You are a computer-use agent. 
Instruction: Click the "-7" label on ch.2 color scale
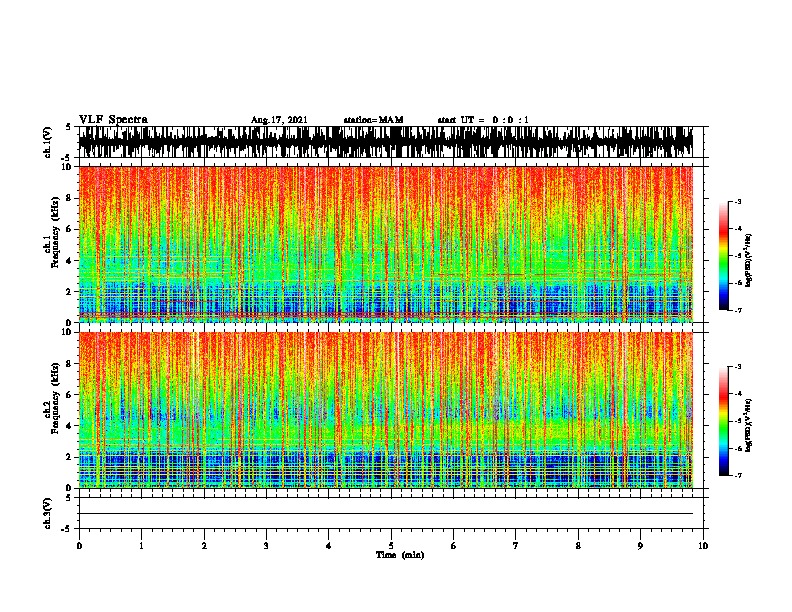738,476
